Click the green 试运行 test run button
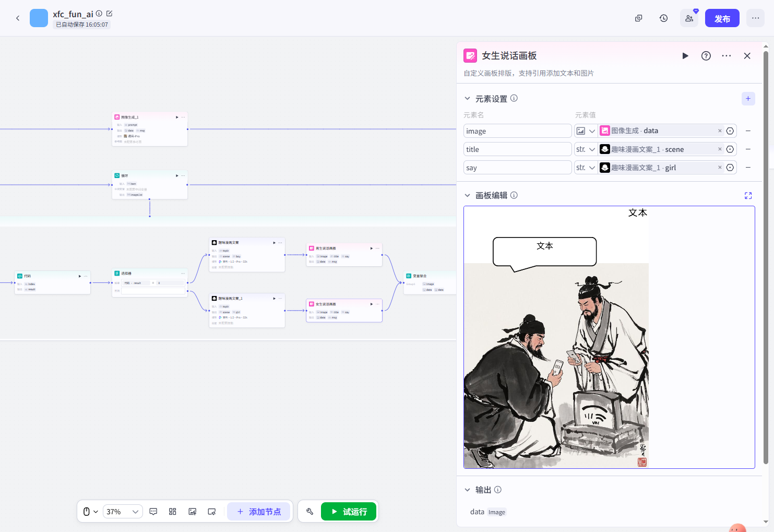774x532 pixels. point(349,512)
